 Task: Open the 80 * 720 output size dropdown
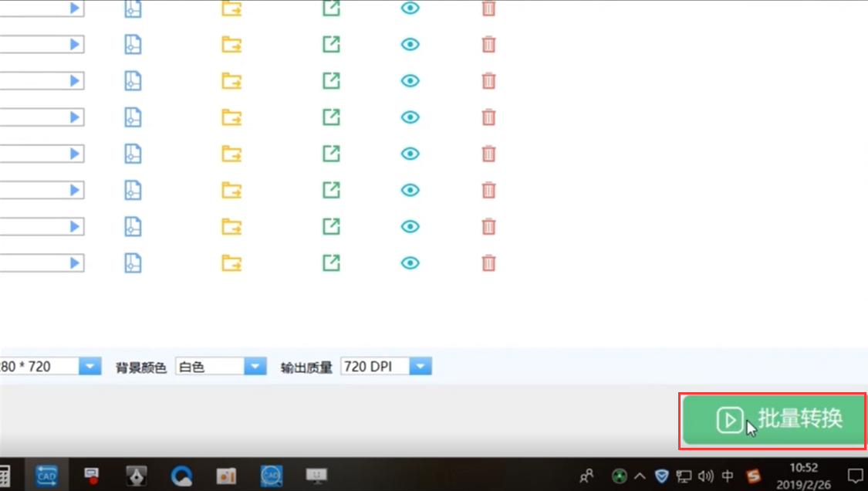click(90, 366)
